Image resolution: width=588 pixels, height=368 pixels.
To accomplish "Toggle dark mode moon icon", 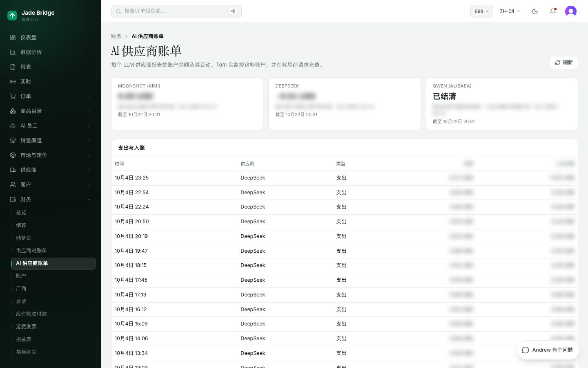I will pos(535,11).
